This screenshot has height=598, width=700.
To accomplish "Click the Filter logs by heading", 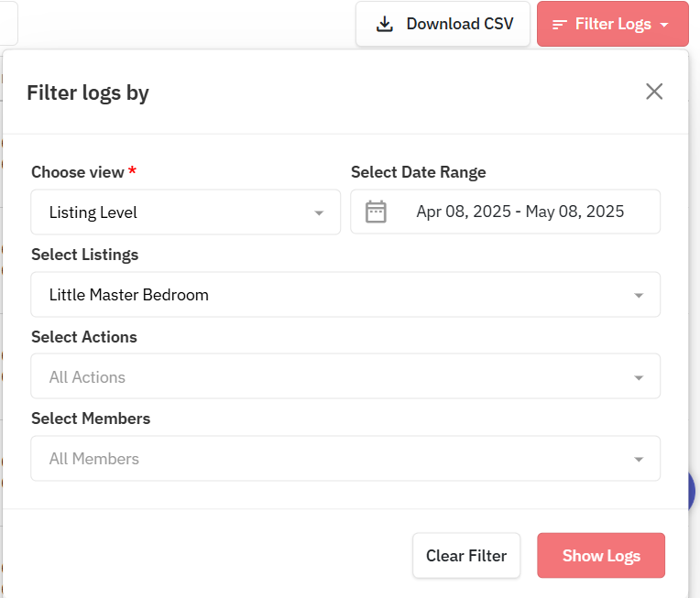I will pos(88,93).
